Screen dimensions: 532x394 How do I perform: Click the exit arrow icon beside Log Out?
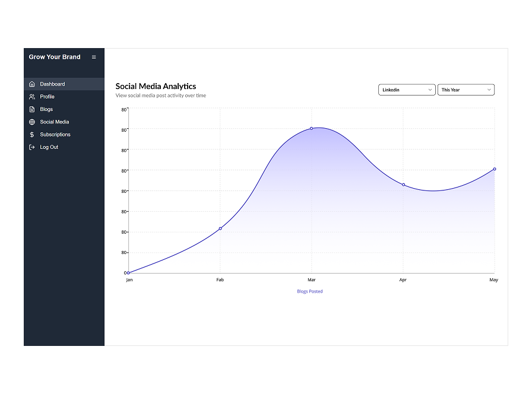(x=32, y=147)
